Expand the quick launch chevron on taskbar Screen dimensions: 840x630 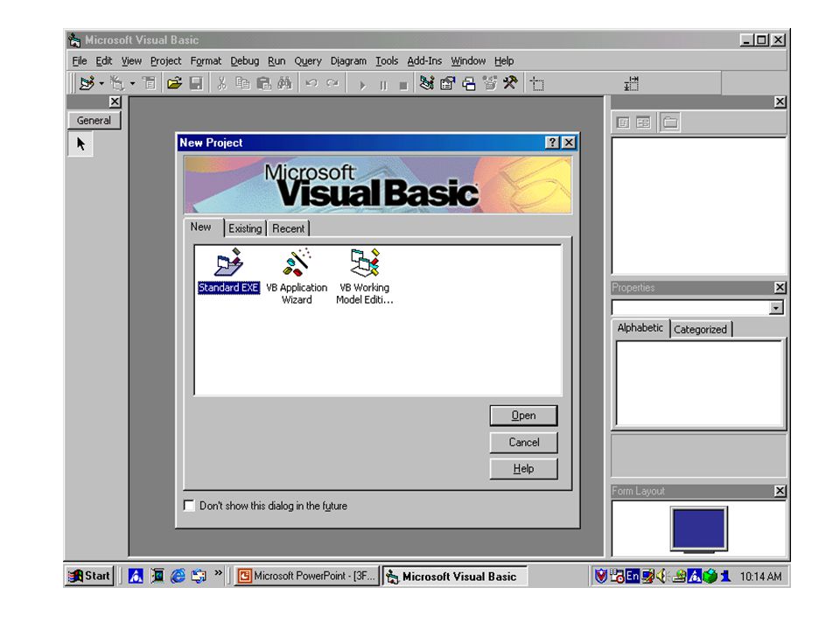[x=218, y=572]
